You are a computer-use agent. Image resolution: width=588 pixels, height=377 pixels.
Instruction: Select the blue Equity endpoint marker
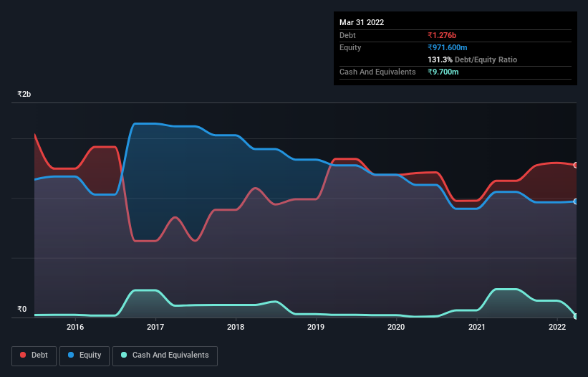click(x=576, y=201)
